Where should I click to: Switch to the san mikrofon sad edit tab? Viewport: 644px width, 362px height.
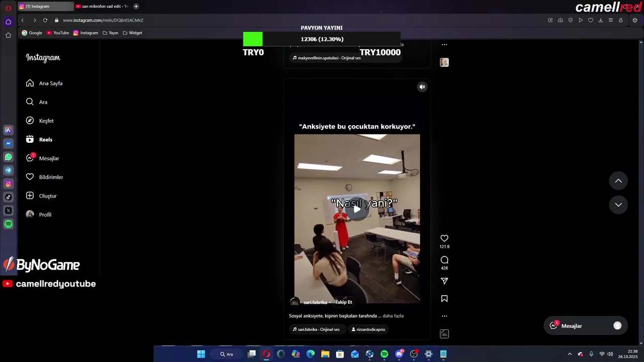[x=102, y=7]
